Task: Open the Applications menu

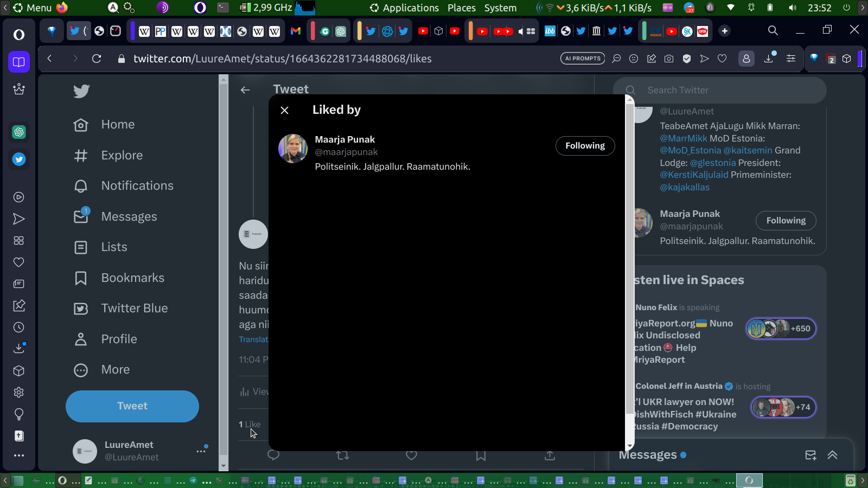Action: (x=404, y=8)
